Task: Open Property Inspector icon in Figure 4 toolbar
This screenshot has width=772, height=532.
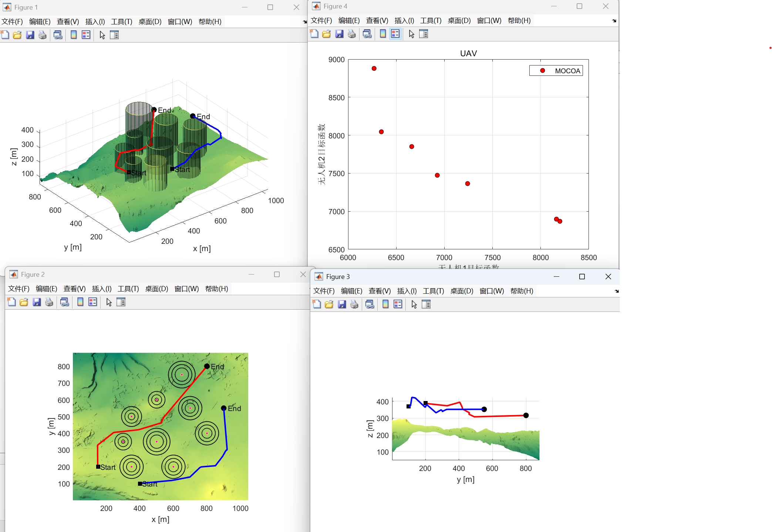Action: click(424, 34)
